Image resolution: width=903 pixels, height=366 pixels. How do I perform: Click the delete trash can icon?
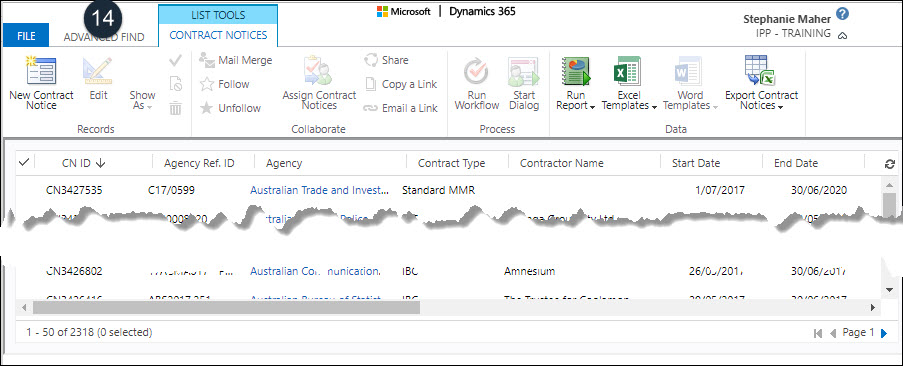[x=176, y=108]
